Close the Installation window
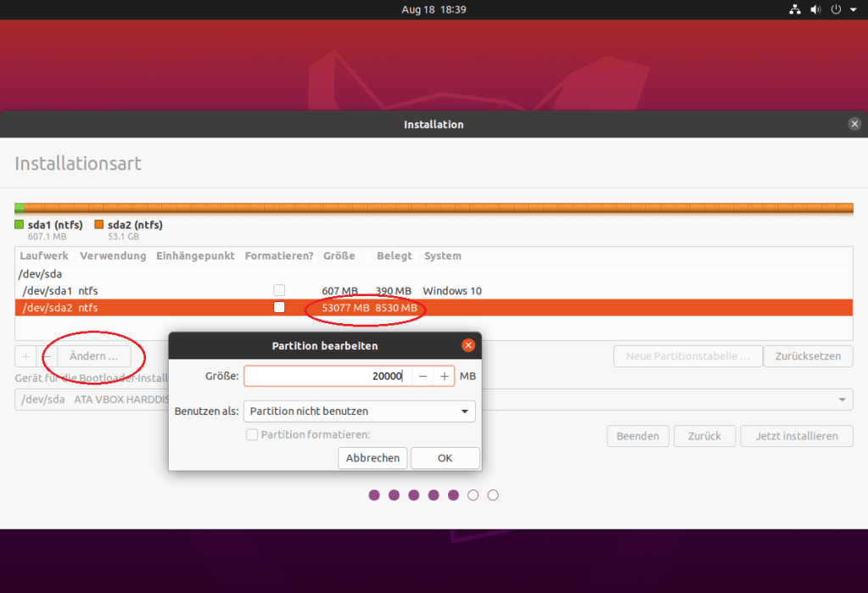 (854, 124)
